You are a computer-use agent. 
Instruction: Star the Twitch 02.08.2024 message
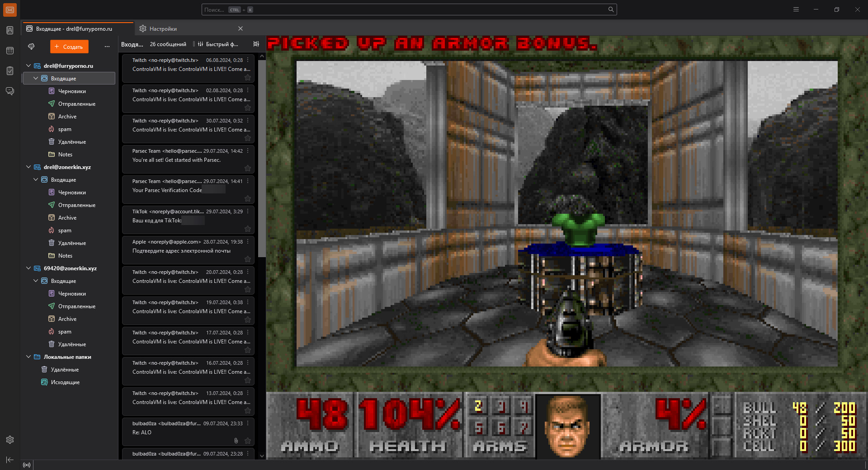click(x=248, y=108)
